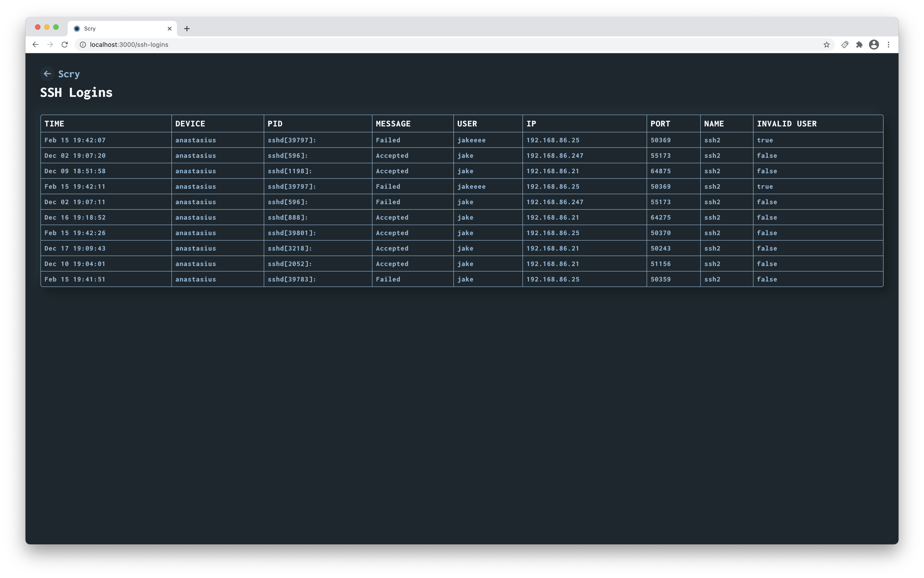Click the INVALID USER column header
The width and height of the screenshot is (924, 578).
786,124
